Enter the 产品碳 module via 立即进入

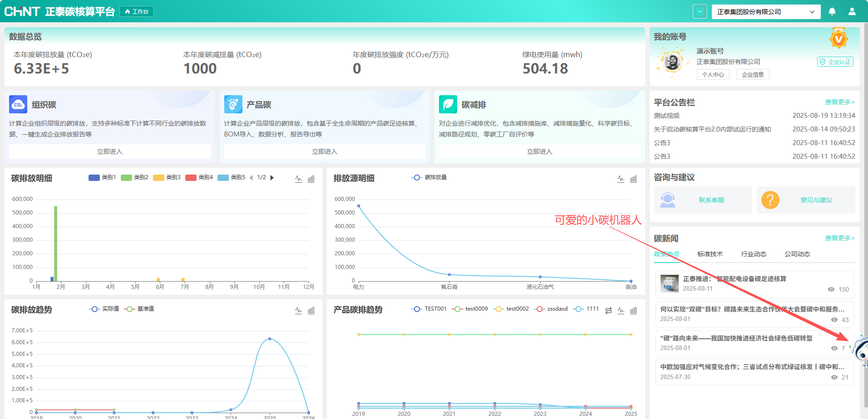[x=325, y=151]
